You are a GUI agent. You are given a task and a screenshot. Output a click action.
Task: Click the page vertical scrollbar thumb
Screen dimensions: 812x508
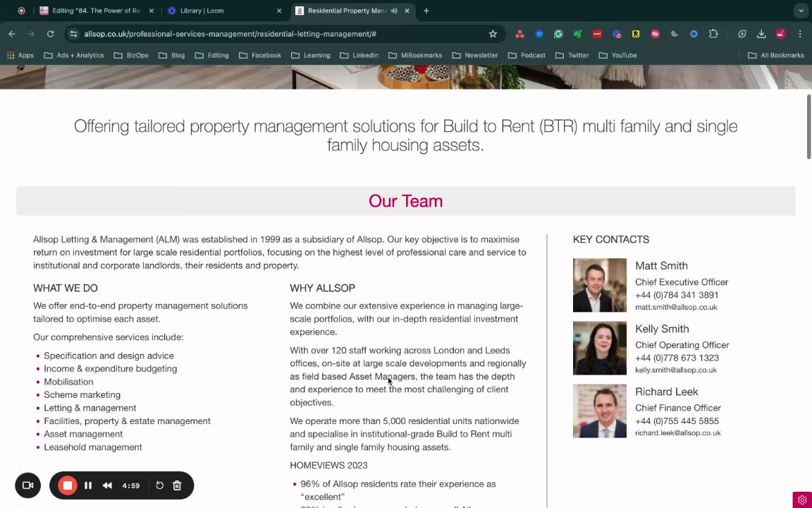pyautogui.click(x=809, y=127)
